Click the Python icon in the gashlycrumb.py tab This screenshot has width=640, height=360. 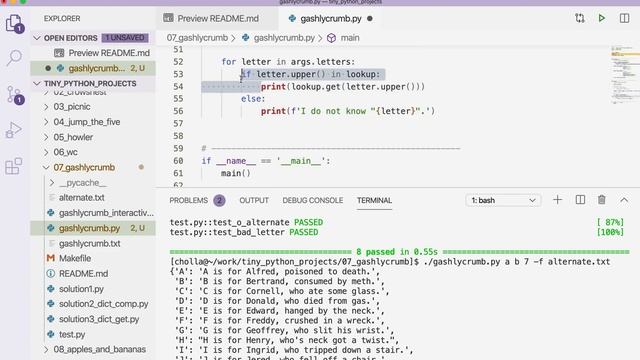292,18
